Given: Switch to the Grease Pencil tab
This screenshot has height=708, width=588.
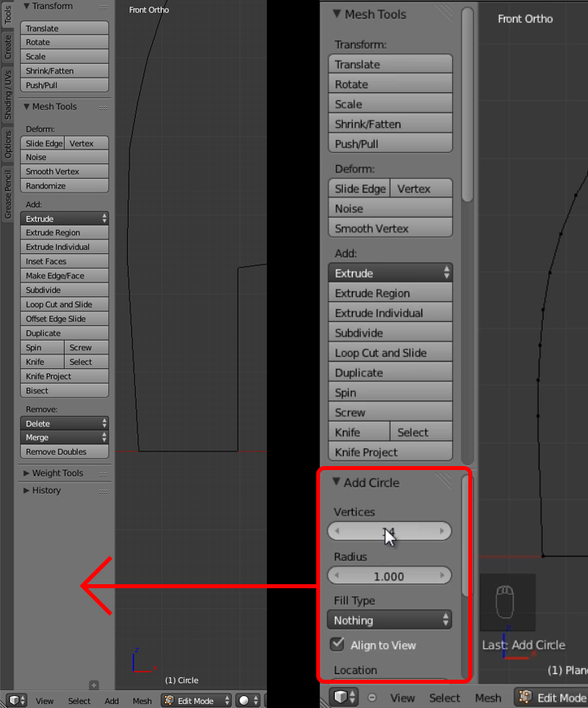Looking at the screenshot, I should pos(7,194).
